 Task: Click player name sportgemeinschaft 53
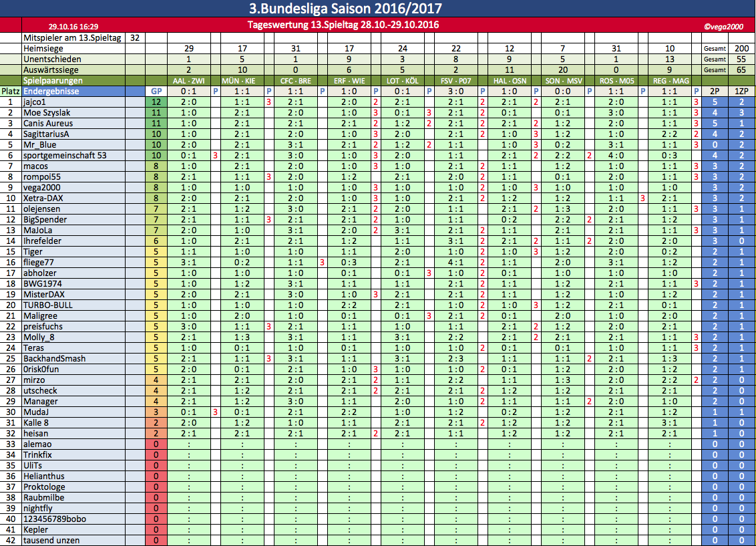64,156
